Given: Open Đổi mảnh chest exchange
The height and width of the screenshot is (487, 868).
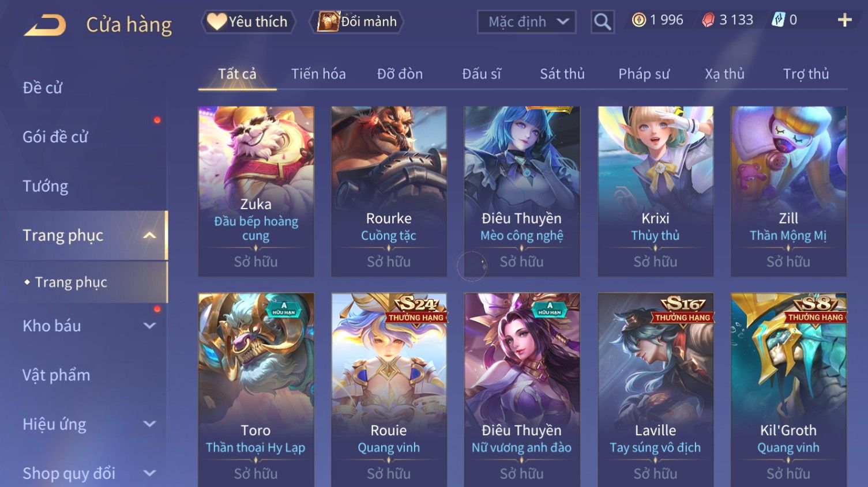Looking at the screenshot, I should pyautogui.click(x=356, y=22).
